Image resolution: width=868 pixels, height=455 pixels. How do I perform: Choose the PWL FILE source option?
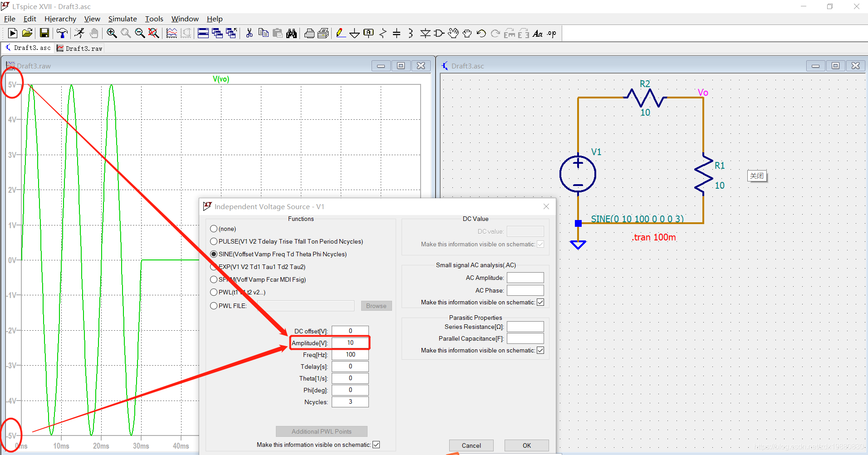click(x=214, y=305)
